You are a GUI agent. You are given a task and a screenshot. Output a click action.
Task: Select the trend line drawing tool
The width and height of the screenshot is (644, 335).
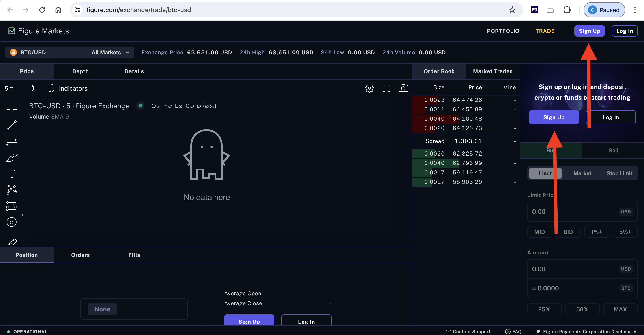coord(12,125)
